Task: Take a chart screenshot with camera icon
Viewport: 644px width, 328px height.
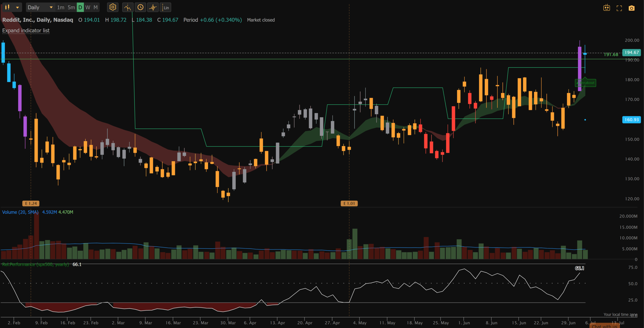Action: pyautogui.click(x=631, y=8)
